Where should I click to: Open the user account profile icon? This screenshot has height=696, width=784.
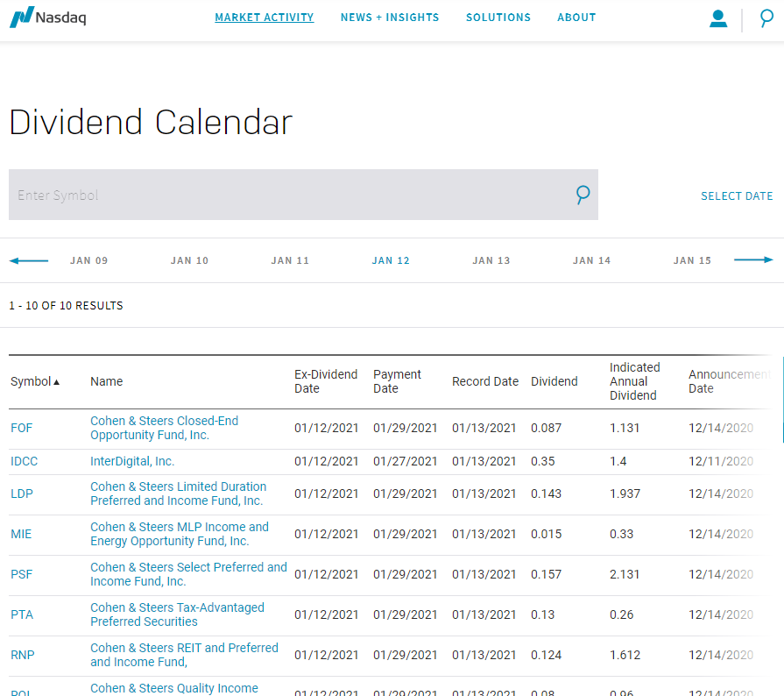pos(718,18)
